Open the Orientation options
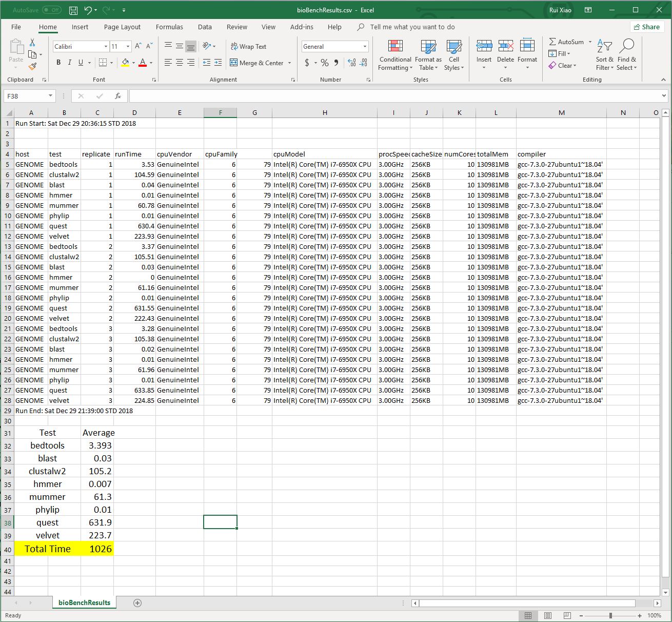 [x=208, y=46]
